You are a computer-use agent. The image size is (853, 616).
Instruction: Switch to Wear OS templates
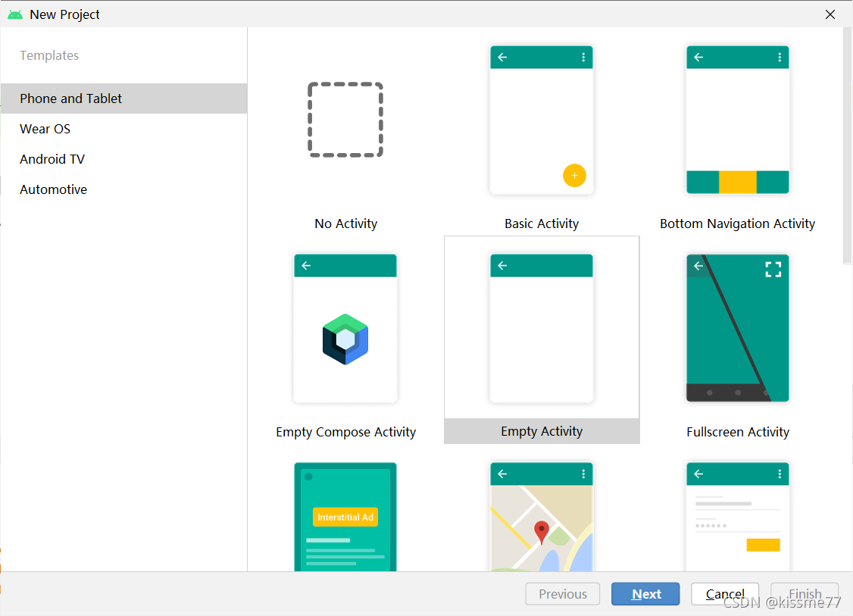(x=124, y=129)
